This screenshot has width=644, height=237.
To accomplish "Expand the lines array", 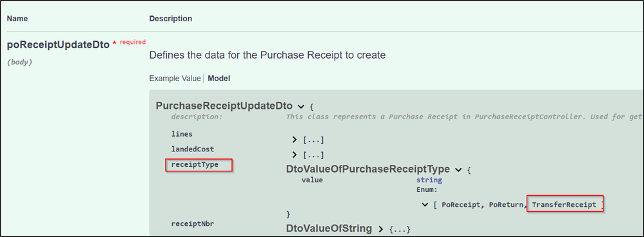I will 294,140.
